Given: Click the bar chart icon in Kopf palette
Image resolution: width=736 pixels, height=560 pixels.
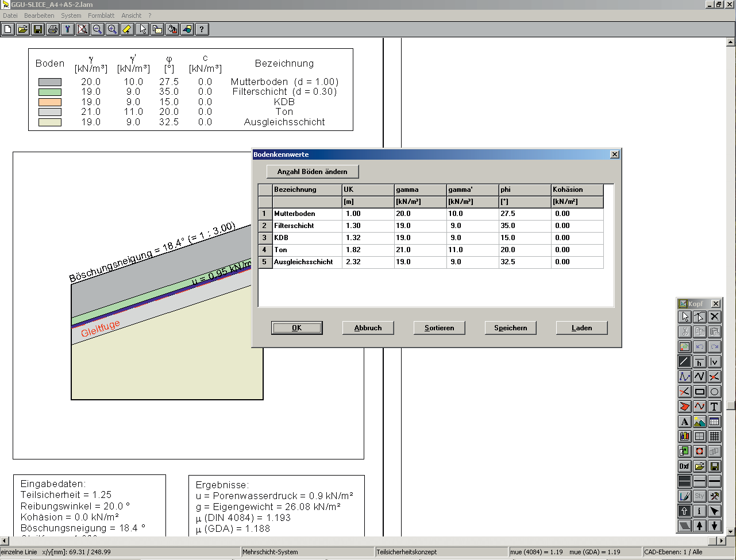Looking at the screenshot, I should 685,437.
